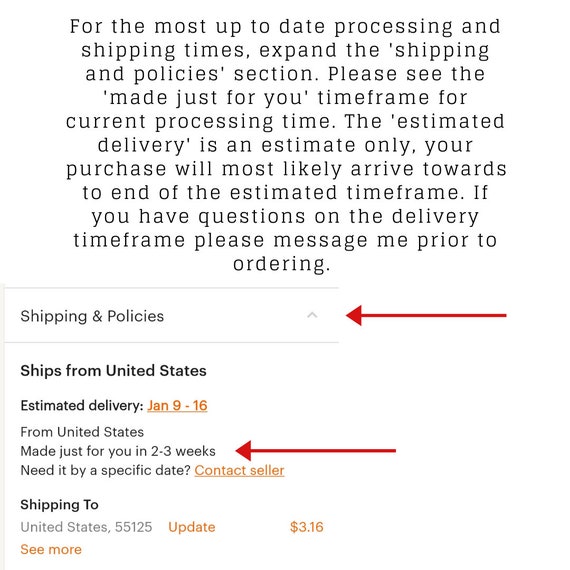Click the Need it by a specific date text

(x=105, y=470)
